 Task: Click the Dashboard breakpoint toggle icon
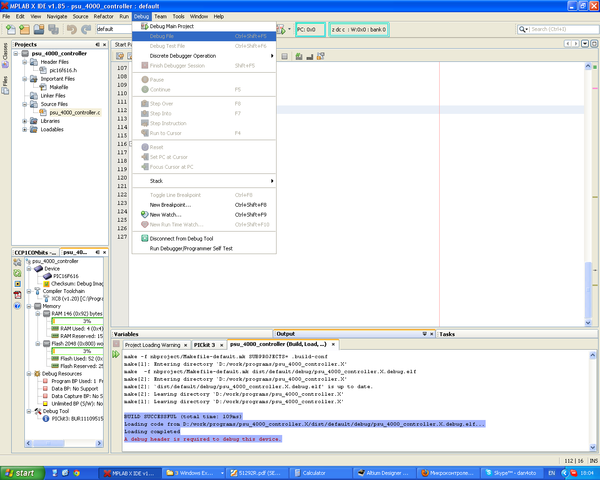[17, 284]
